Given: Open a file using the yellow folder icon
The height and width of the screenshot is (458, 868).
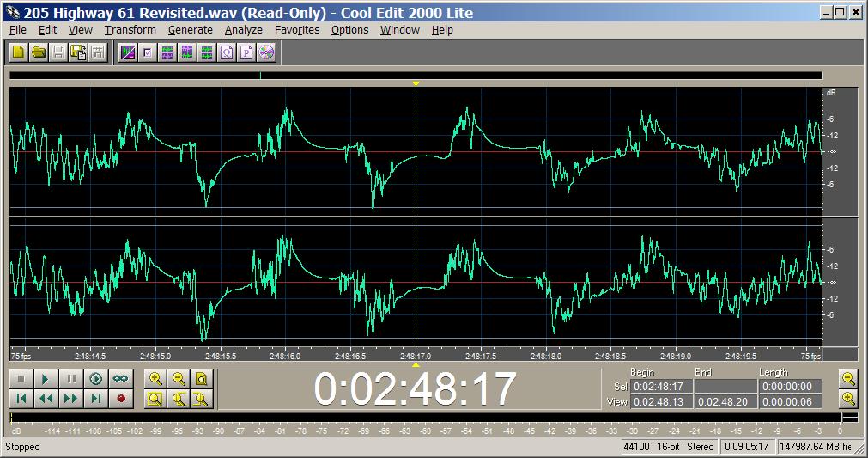Looking at the screenshot, I should click(38, 52).
